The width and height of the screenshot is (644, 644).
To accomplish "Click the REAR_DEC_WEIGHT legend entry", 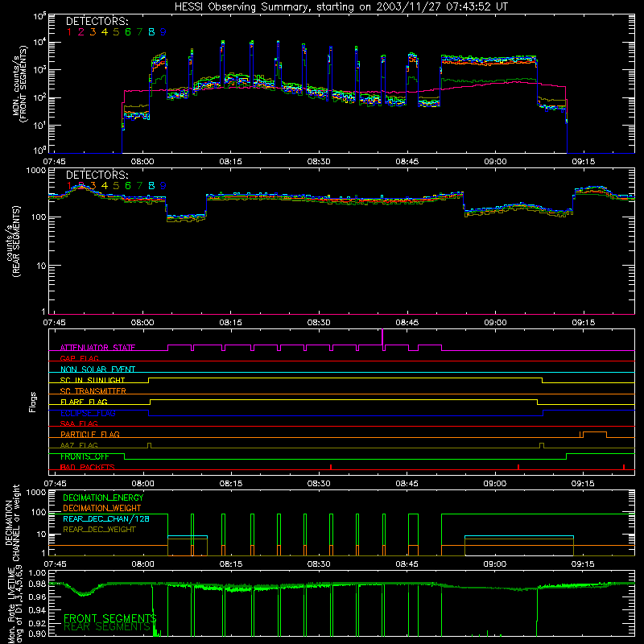I will tap(99, 530).
